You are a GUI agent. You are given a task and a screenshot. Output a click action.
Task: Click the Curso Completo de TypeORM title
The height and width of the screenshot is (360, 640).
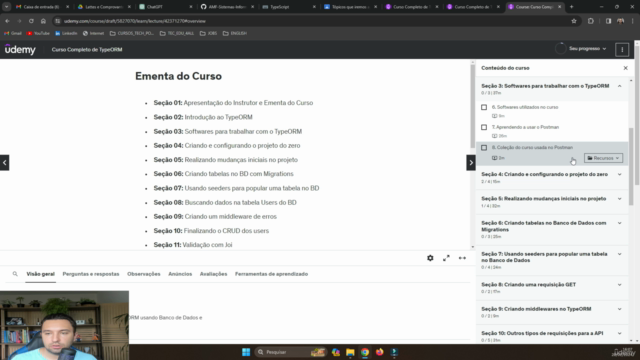(x=87, y=49)
